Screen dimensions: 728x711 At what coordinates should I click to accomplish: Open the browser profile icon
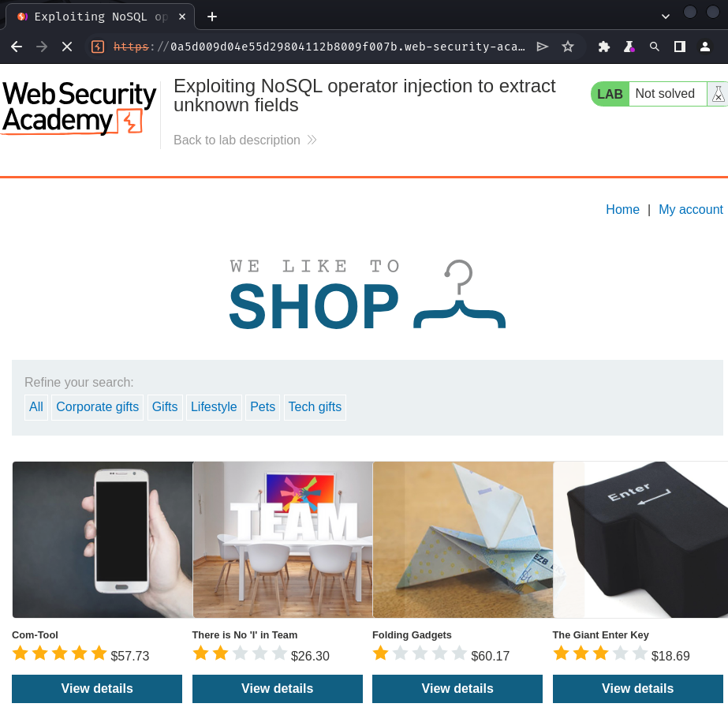tap(705, 47)
